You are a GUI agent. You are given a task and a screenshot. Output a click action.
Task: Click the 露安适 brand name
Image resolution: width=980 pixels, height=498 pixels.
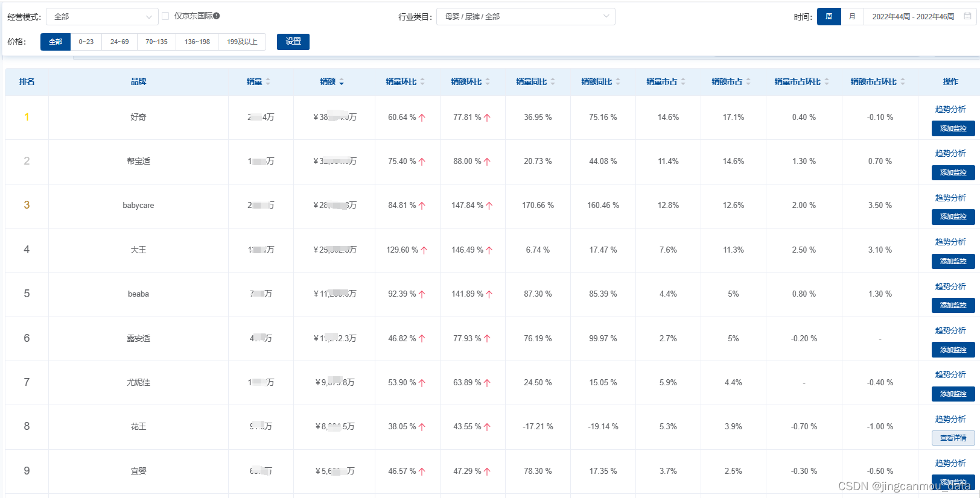[x=138, y=338]
